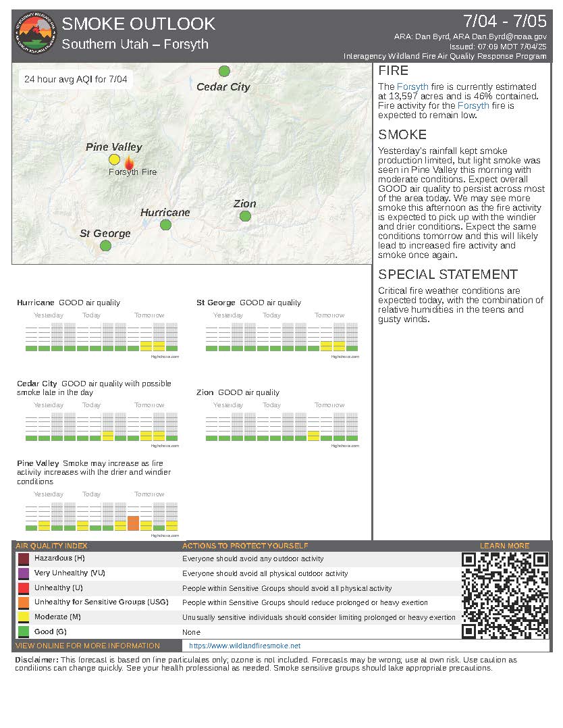Open the first Forsyth link in Fire section
This screenshot has width=563, height=728.
coord(412,87)
